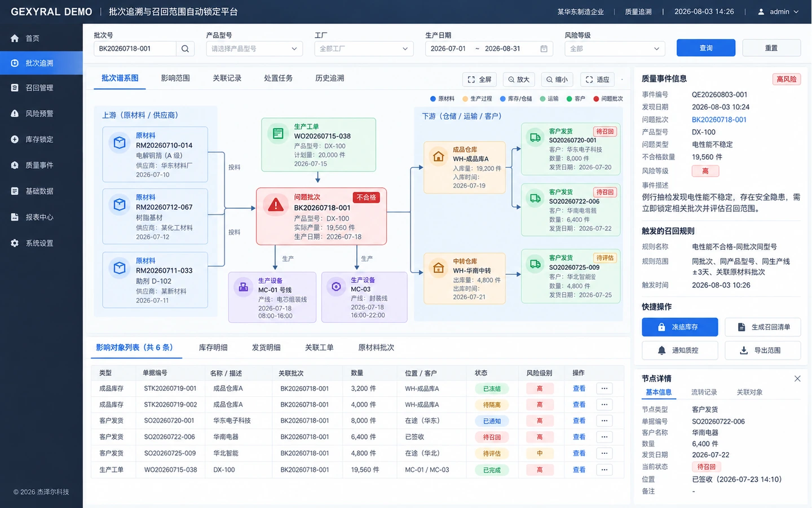
Task: Open 报表中心 report center in sidebar
Action: click(41, 217)
